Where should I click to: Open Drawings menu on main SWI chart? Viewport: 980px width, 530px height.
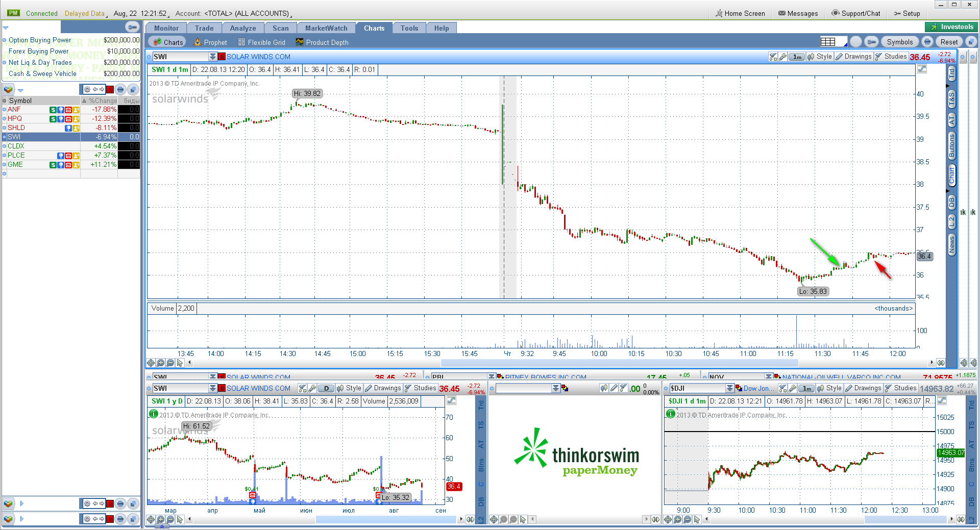[853, 57]
